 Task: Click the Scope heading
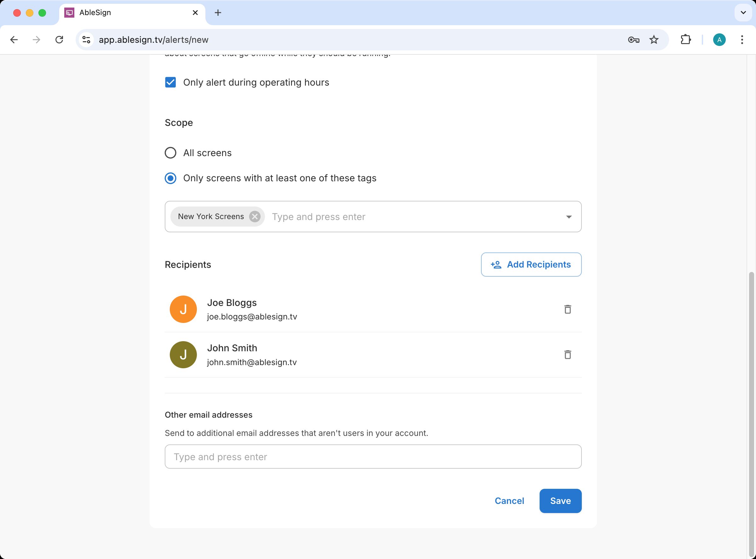(179, 122)
